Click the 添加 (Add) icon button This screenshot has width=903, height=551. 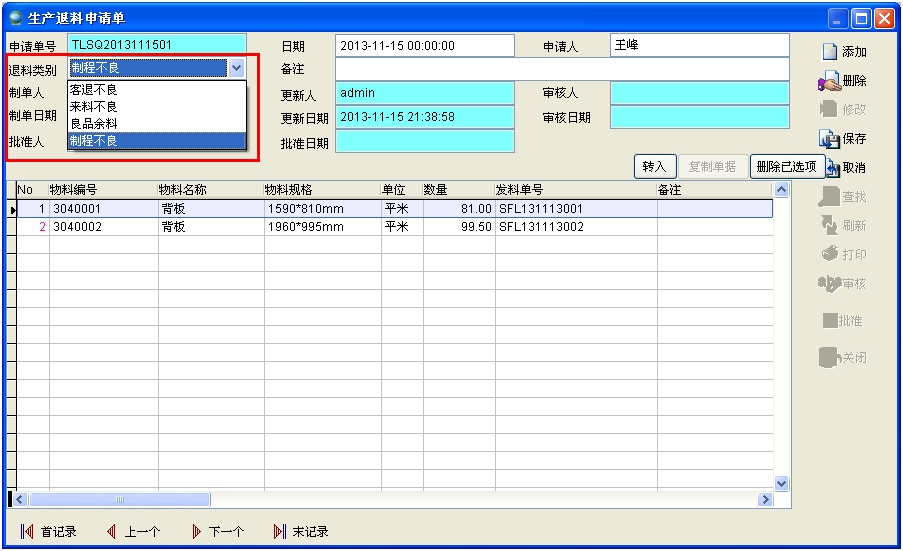point(843,52)
